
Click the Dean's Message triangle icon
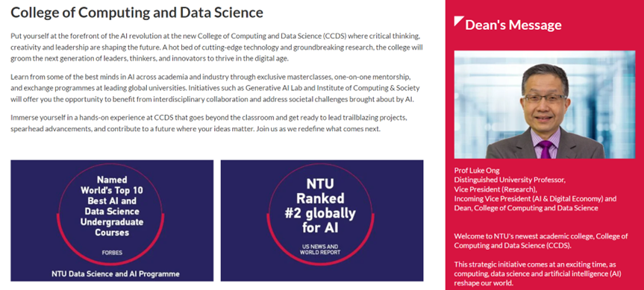point(458,21)
